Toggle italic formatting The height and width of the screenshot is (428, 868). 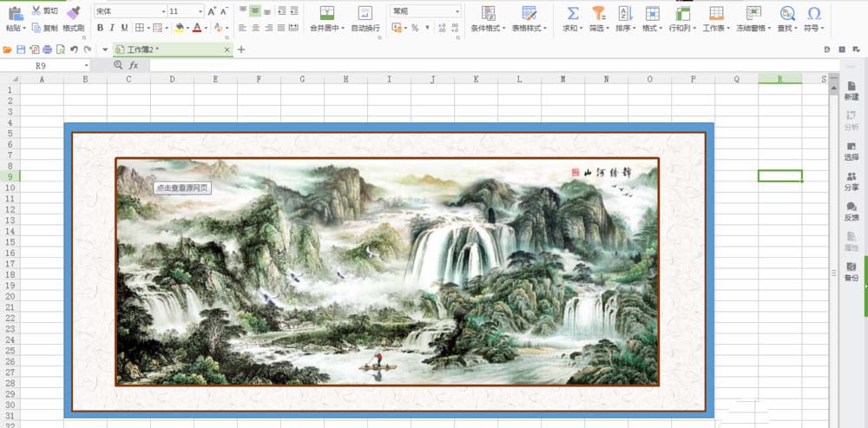[112, 28]
